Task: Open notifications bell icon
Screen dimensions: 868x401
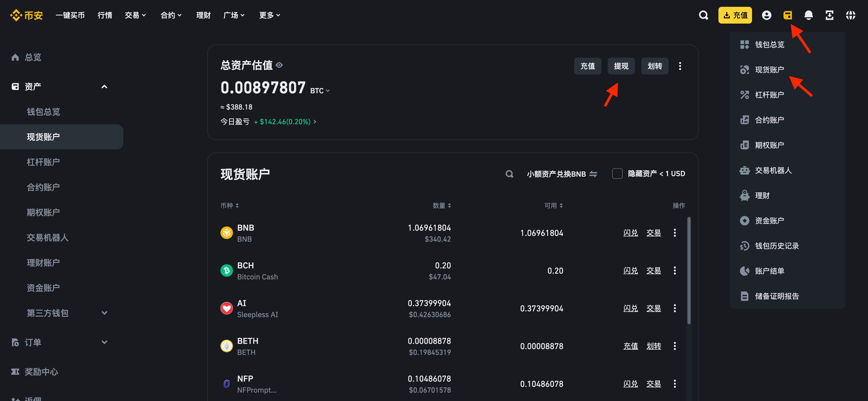Action: pyautogui.click(x=808, y=15)
